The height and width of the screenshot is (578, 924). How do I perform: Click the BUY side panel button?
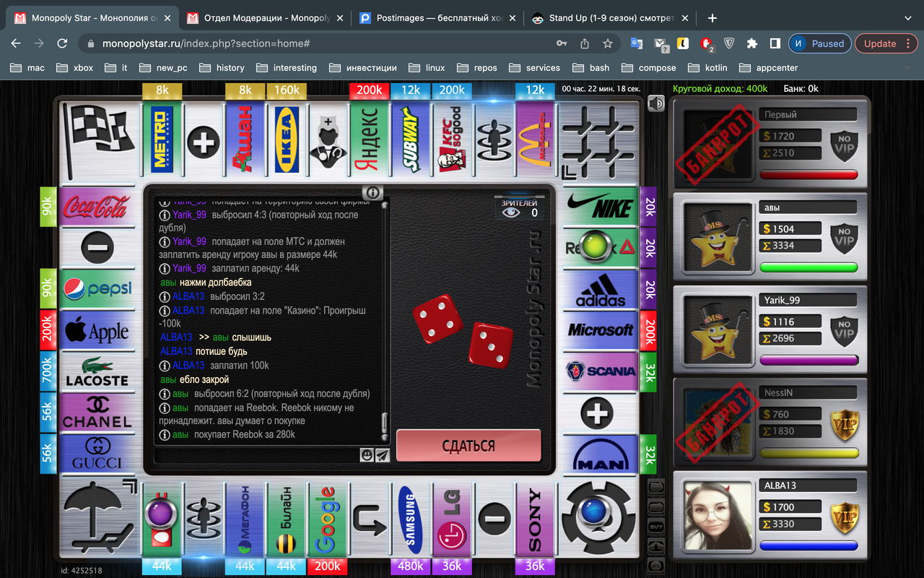tap(656, 526)
